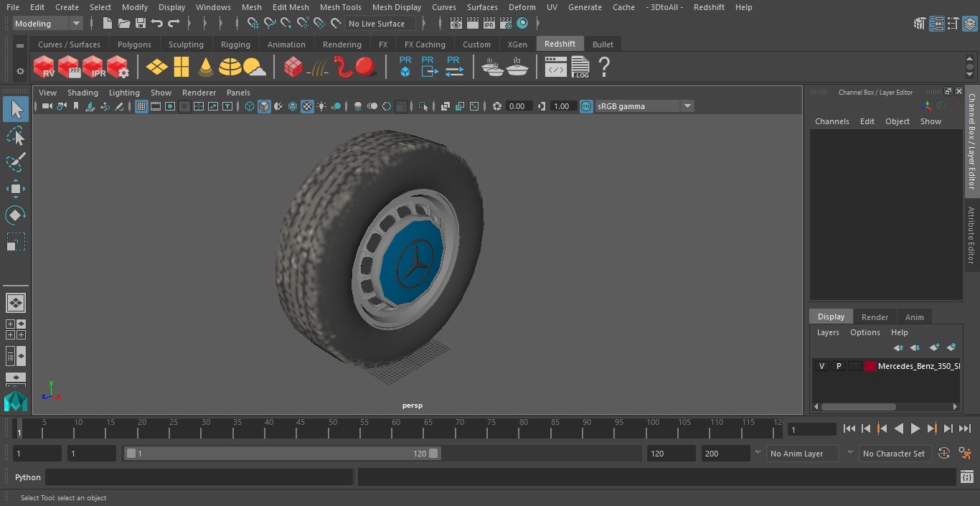Image resolution: width=980 pixels, height=506 pixels.
Task: Click move layer up arrow icon
Action: pyautogui.click(x=898, y=347)
